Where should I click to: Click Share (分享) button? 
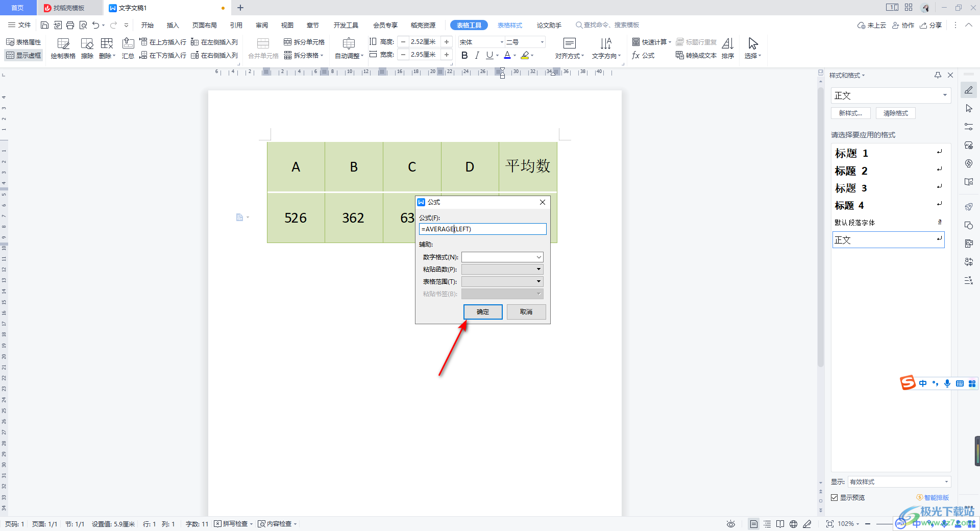point(931,25)
